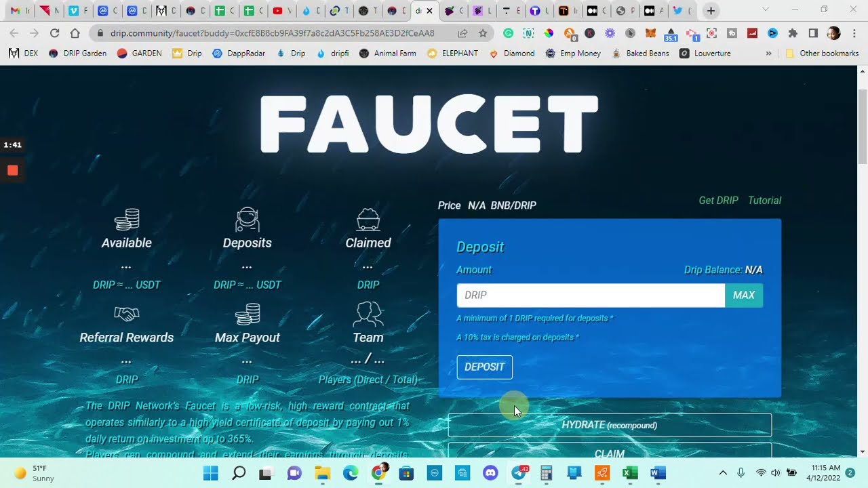Open the Windows Start menu
The image size is (868, 488).
click(x=210, y=473)
